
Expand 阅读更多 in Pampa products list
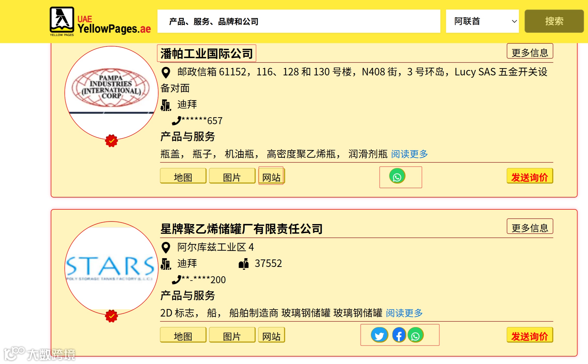[x=409, y=154]
